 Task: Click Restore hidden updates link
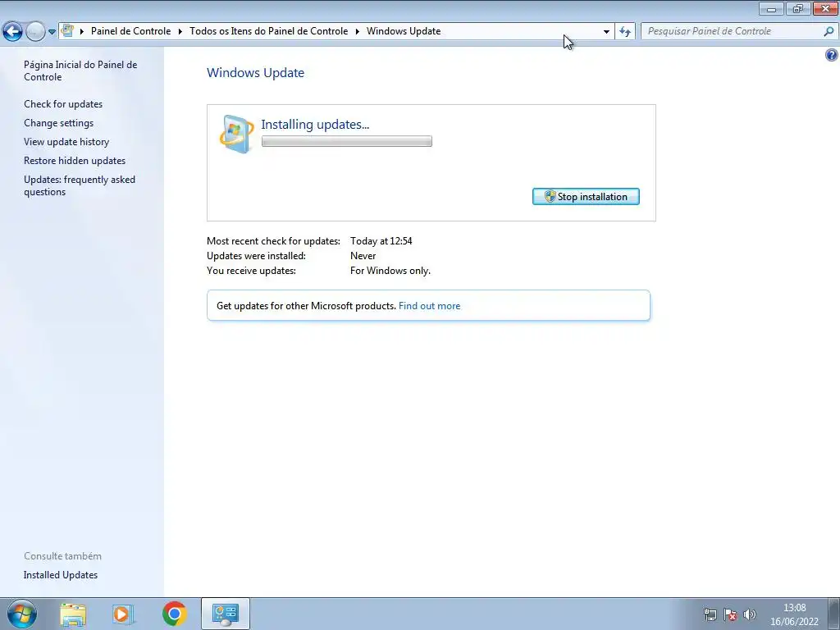[x=75, y=160]
